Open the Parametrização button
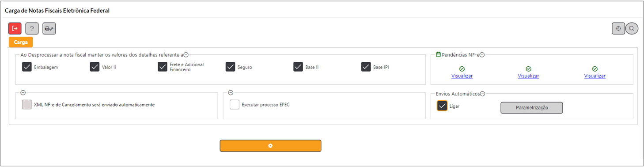The width and height of the screenshot is (644, 167). coord(531,108)
